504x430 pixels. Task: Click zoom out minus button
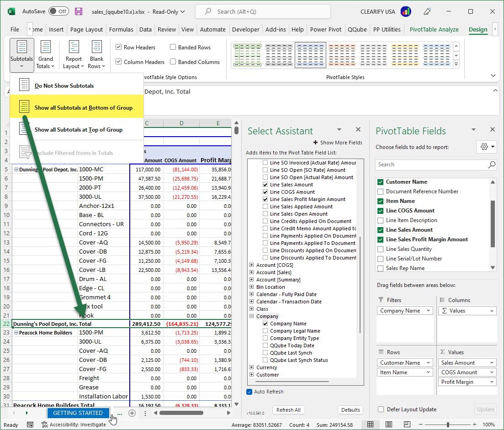[x=420, y=425]
